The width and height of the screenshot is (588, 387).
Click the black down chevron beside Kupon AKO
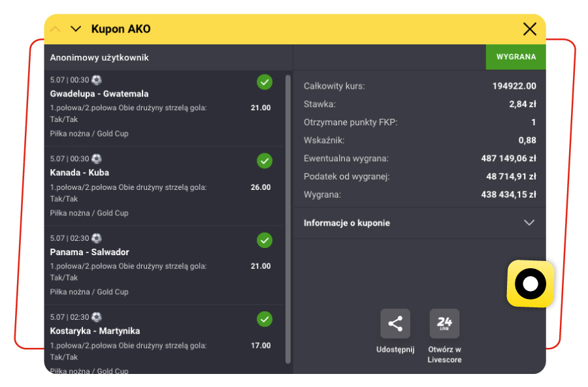coord(76,29)
